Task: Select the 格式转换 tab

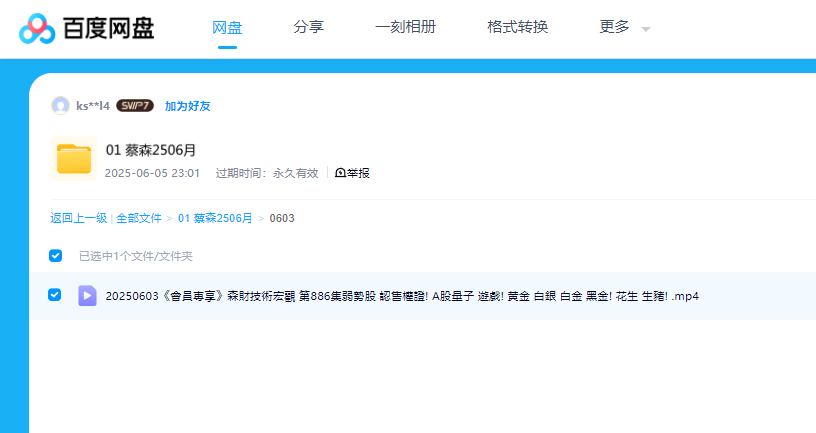Action: [x=517, y=27]
